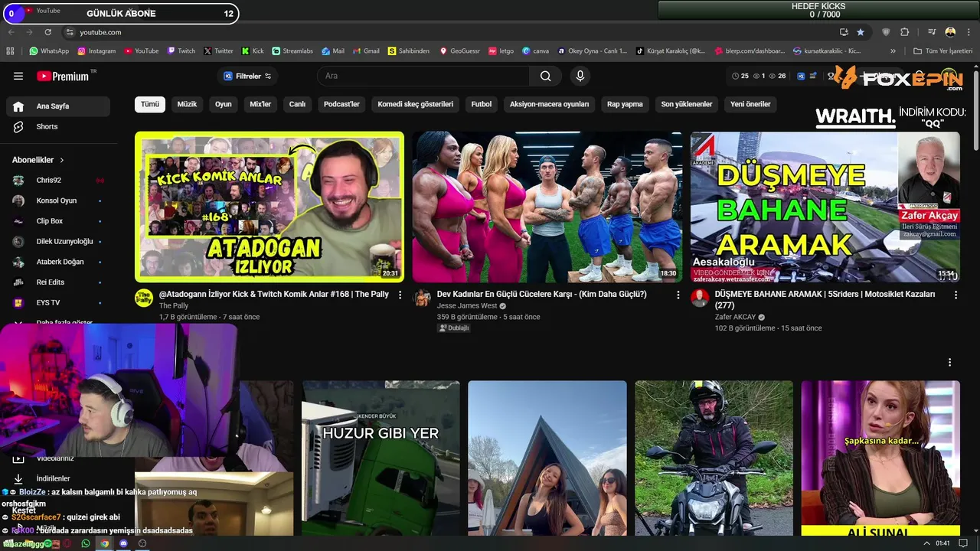Open the YouTube guide hamburger menu
Image resolution: width=980 pixels, height=551 pixels.
click(x=18, y=76)
